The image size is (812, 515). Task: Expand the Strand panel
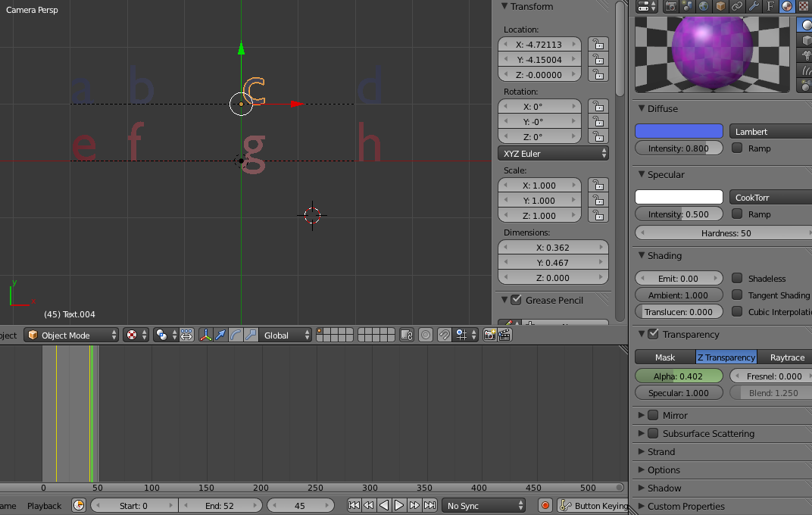point(642,451)
